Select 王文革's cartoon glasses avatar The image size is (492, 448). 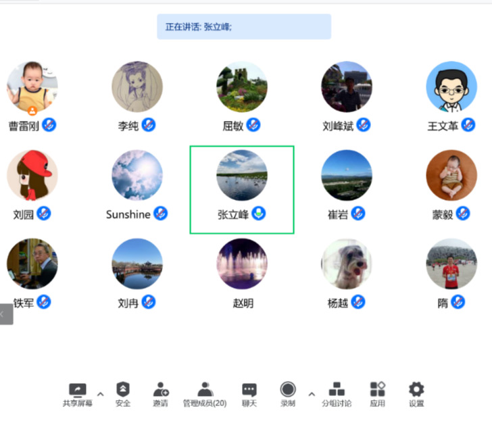coord(451,86)
